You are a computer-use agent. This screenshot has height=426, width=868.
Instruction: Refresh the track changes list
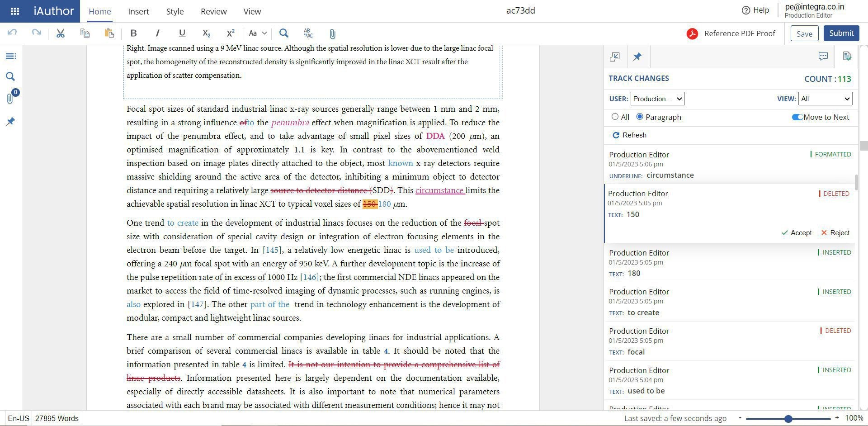629,135
